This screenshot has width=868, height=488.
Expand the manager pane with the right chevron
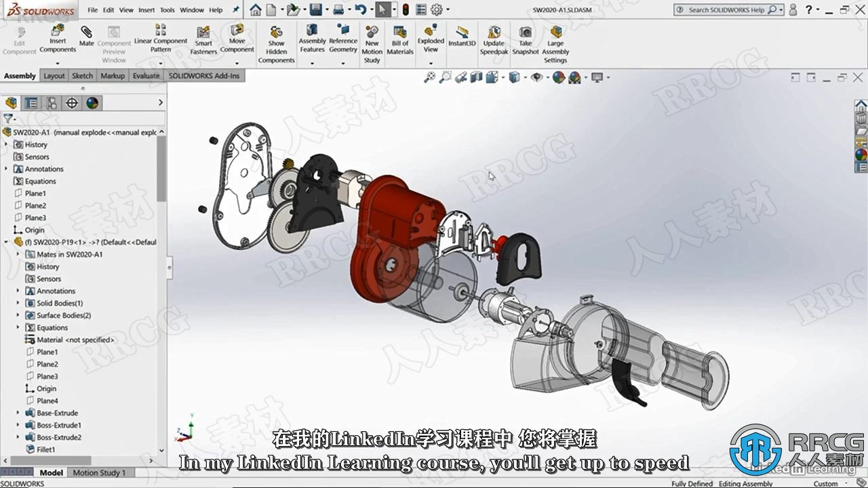pyautogui.click(x=161, y=102)
